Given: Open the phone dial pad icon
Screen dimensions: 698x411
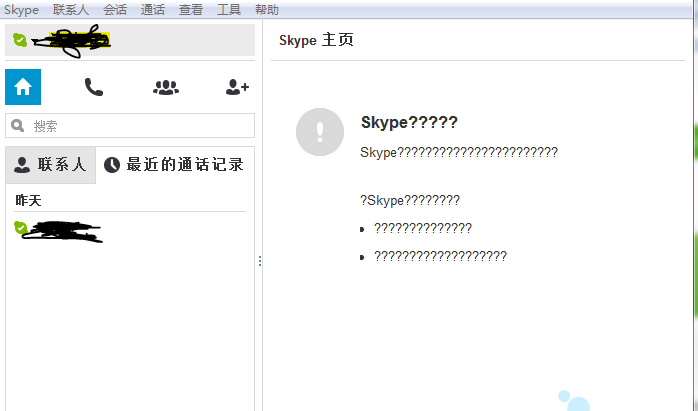Looking at the screenshot, I should pyautogui.click(x=94, y=87).
